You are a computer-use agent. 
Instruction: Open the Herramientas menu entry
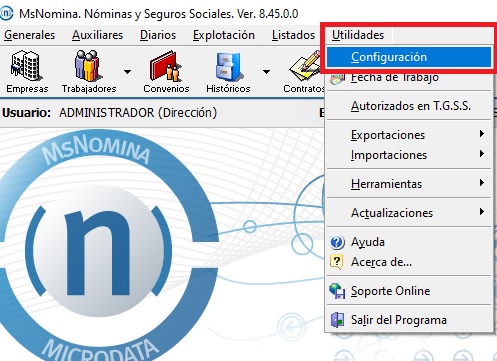pos(409,184)
